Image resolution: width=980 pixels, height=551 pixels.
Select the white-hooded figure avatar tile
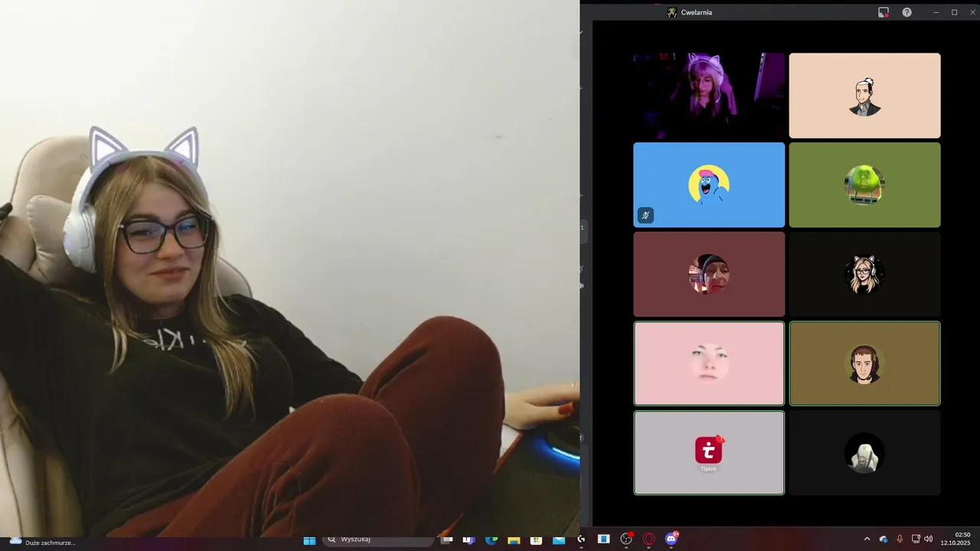864,453
